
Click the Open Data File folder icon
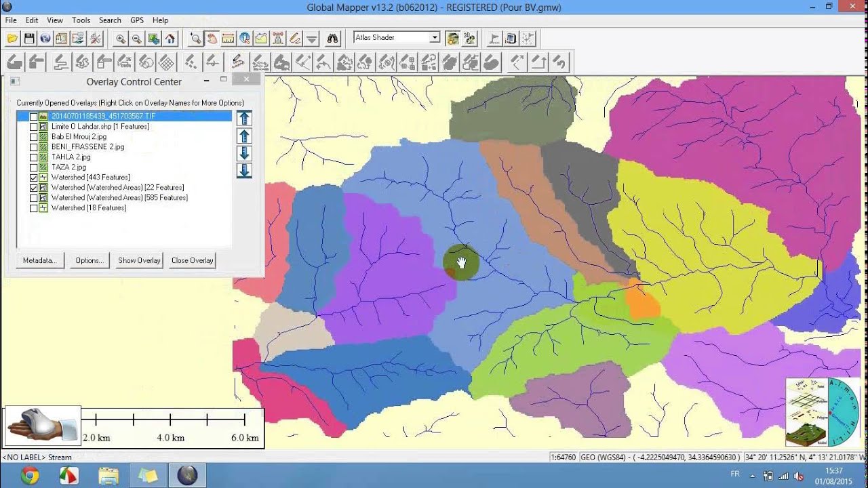click(x=12, y=39)
